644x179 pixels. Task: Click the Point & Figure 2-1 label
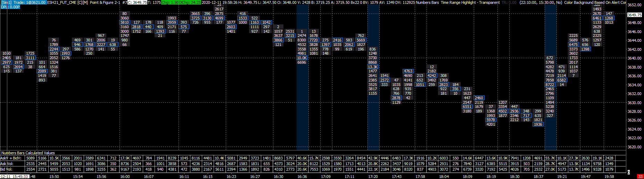pos(105,2)
